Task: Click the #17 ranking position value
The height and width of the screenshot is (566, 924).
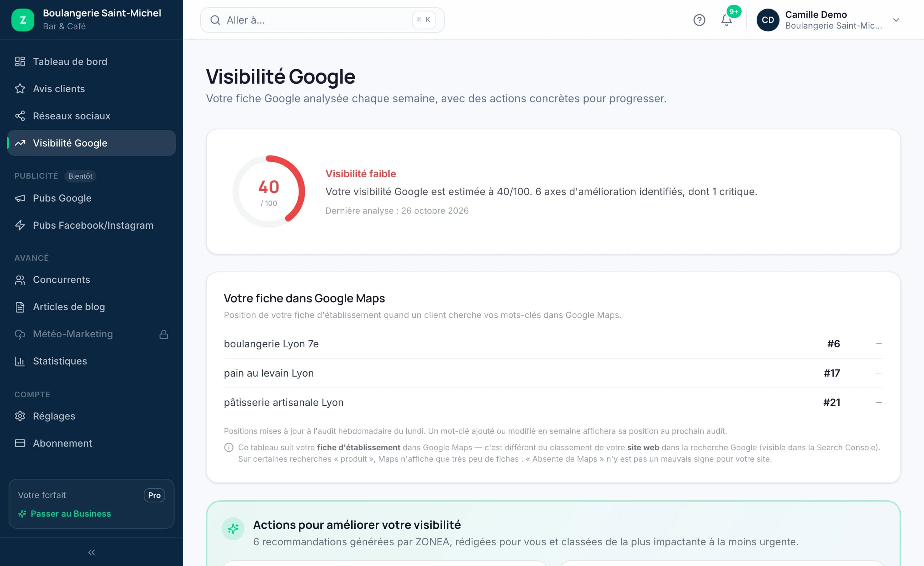Action: (832, 373)
